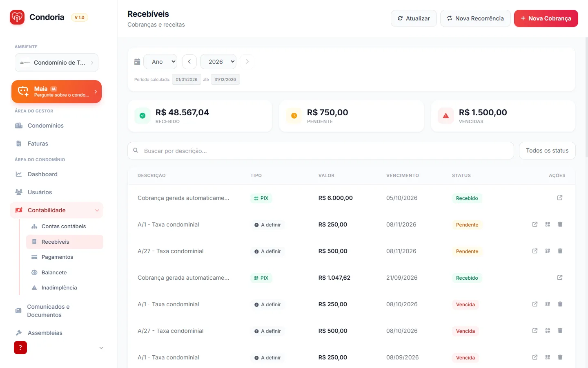This screenshot has width=588, height=368.
Task: Open link icon for A/1 charge due 08/09/2026
Action: [x=535, y=357]
